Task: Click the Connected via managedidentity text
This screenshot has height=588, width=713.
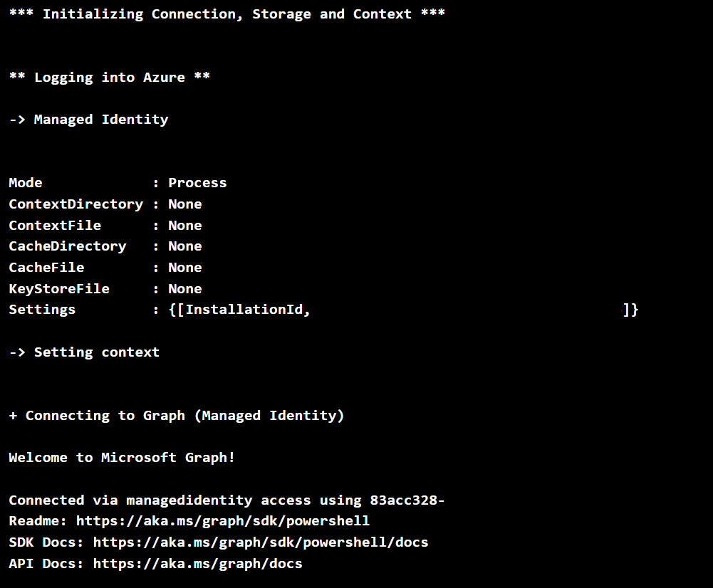Action: coord(130,500)
